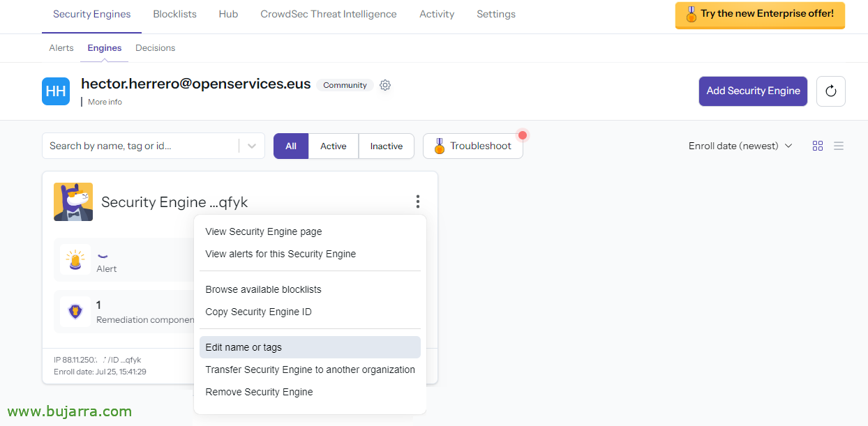Click the alert siren icon
868x426 pixels.
(x=75, y=260)
